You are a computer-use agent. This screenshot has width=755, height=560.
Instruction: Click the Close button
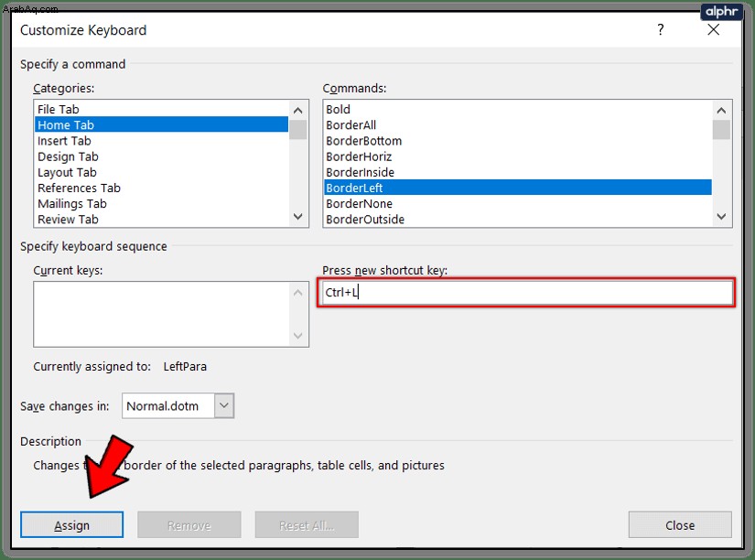(x=680, y=525)
